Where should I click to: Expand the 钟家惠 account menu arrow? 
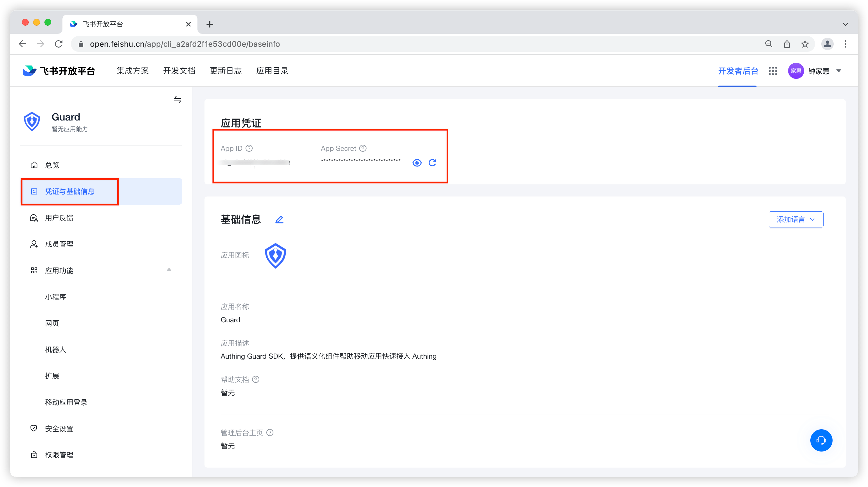tap(839, 71)
